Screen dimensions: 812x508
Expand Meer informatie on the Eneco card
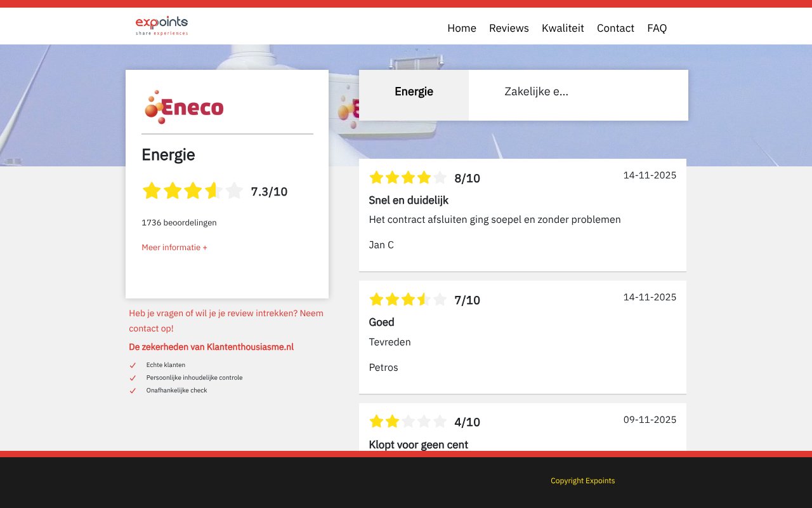[174, 247]
